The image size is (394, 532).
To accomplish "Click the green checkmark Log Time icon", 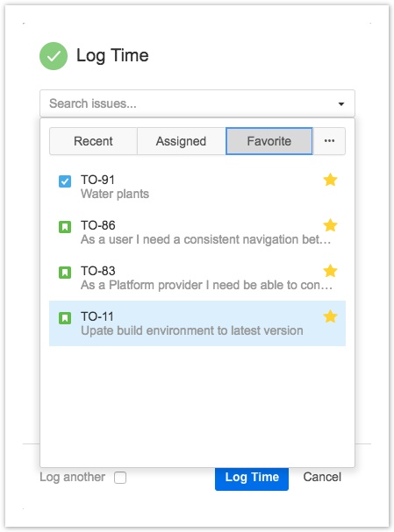I will (x=54, y=56).
